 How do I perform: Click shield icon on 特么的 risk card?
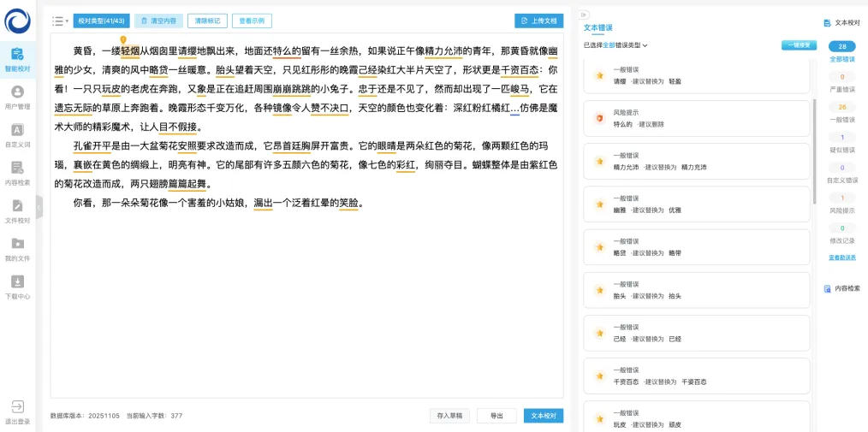pos(599,118)
